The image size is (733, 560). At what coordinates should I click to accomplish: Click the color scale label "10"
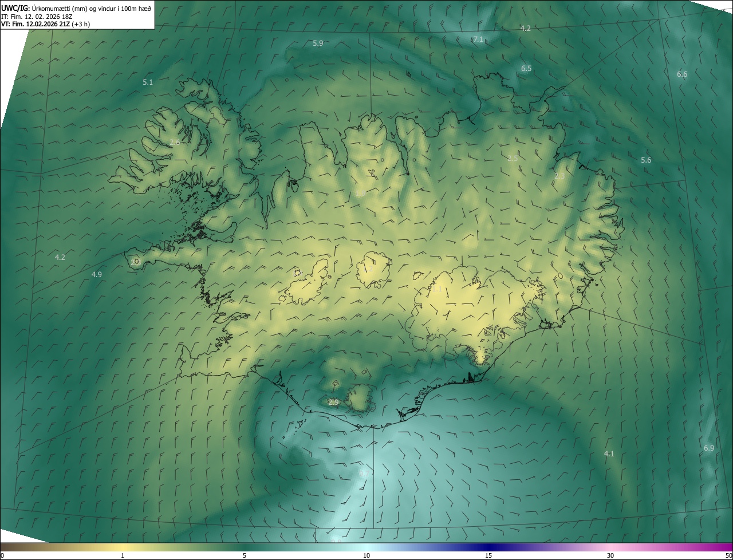point(366,555)
